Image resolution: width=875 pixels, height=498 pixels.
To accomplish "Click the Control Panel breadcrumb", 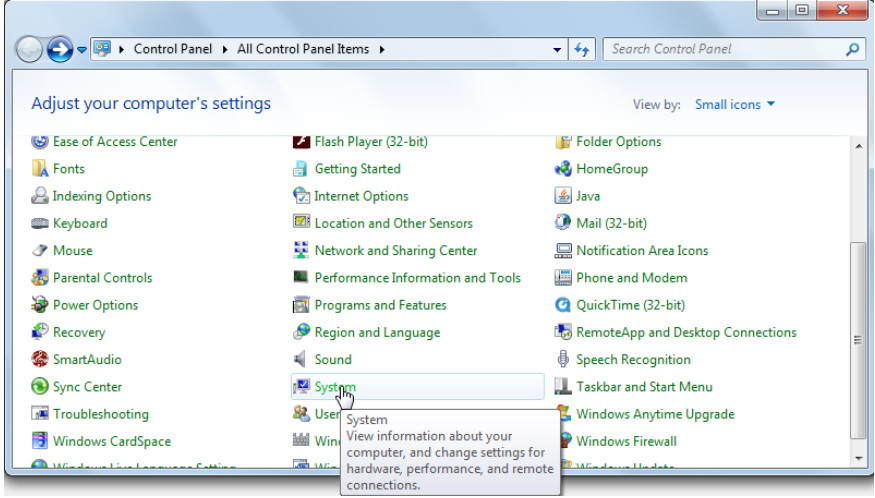I will tap(173, 49).
